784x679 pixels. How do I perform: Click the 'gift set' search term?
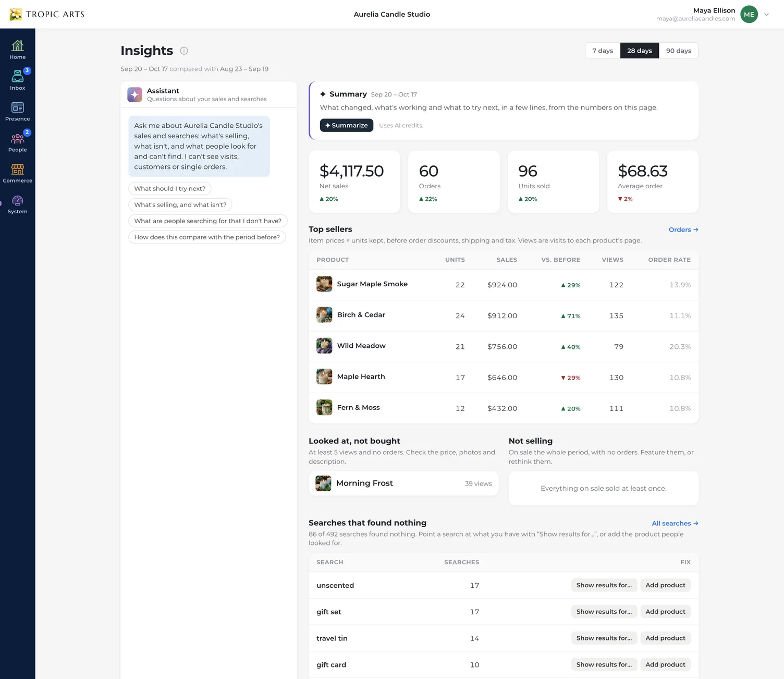329,612
